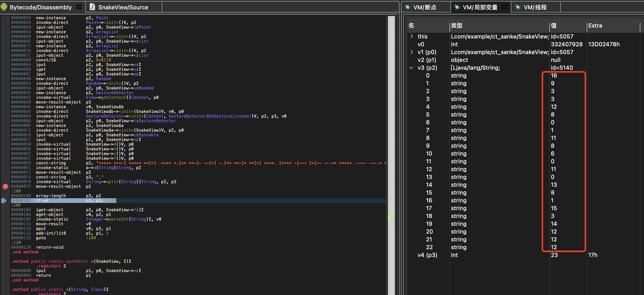This screenshot has height=295, width=644.
Task: Select array element 22 string row
Action: [x=523, y=247]
